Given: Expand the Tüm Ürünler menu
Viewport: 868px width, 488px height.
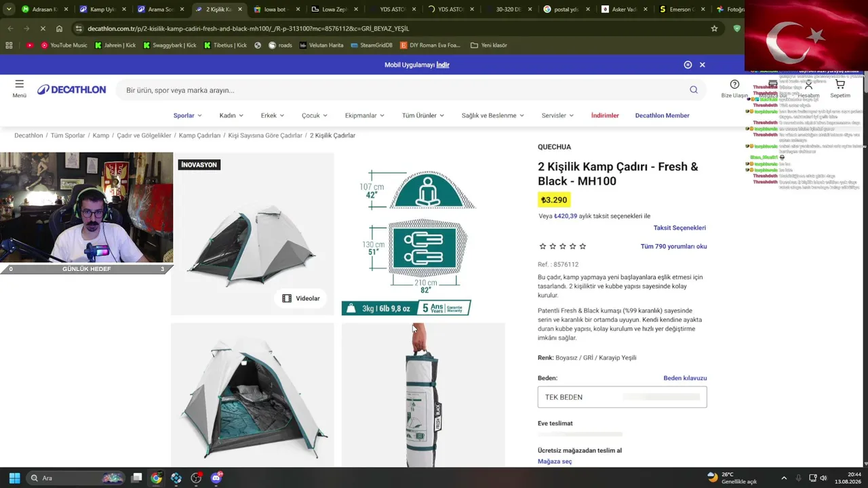Looking at the screenshot, I should (x=423, y=115).
